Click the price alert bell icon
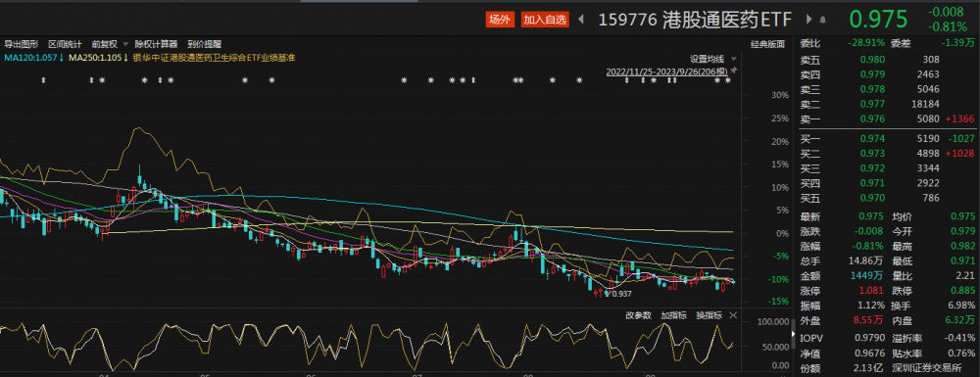 [x=822, y=20]
